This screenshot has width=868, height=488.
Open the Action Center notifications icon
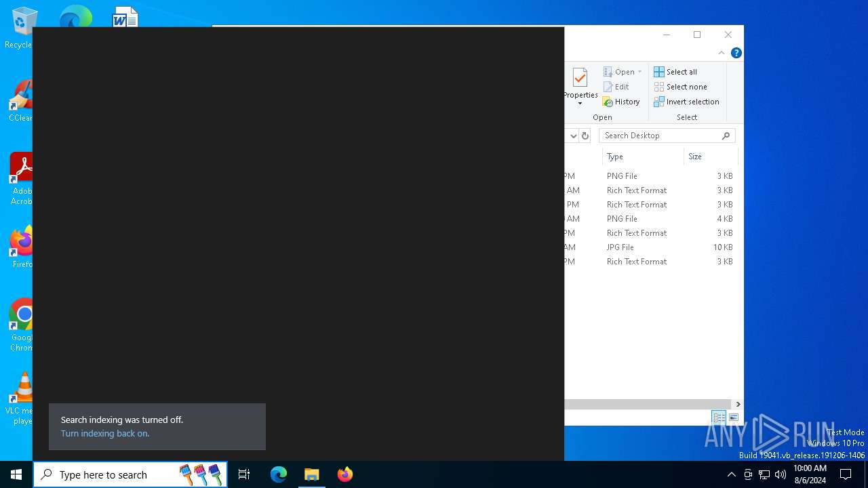point(846,474)
